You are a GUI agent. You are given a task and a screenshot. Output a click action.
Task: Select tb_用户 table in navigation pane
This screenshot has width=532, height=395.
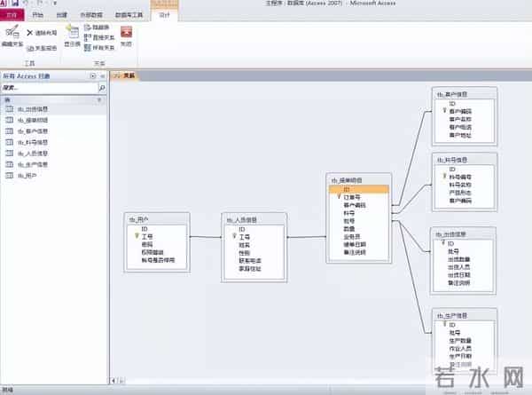pos(27,176)
